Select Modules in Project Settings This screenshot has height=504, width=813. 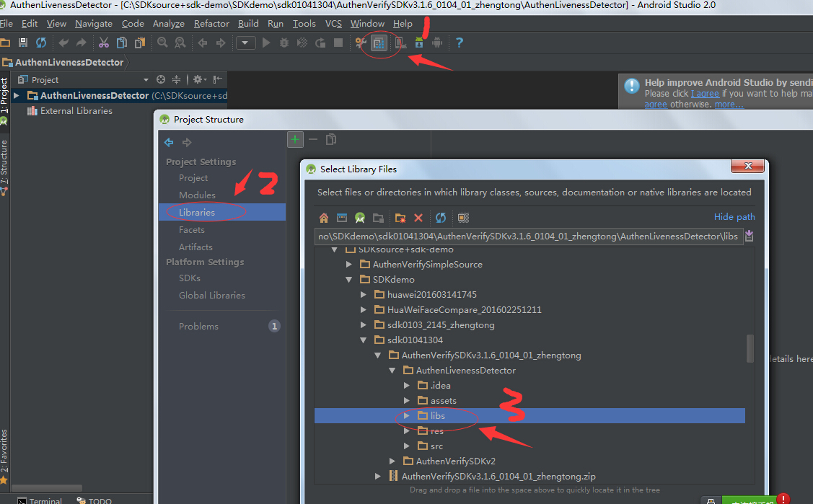197,195
